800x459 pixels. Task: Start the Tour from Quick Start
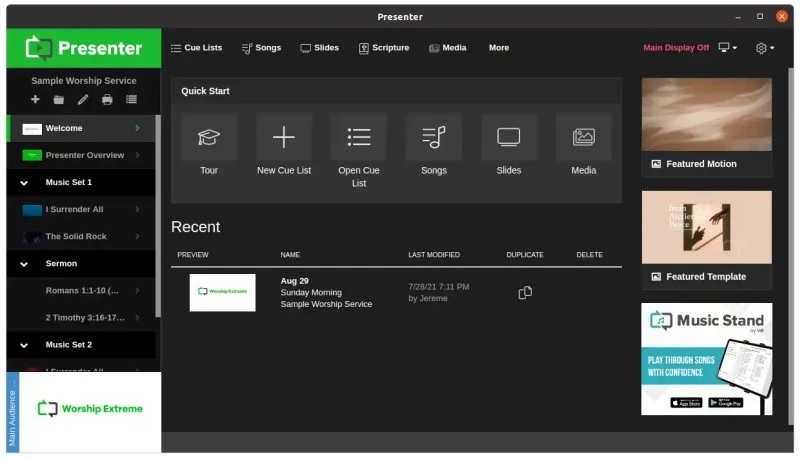209,146
